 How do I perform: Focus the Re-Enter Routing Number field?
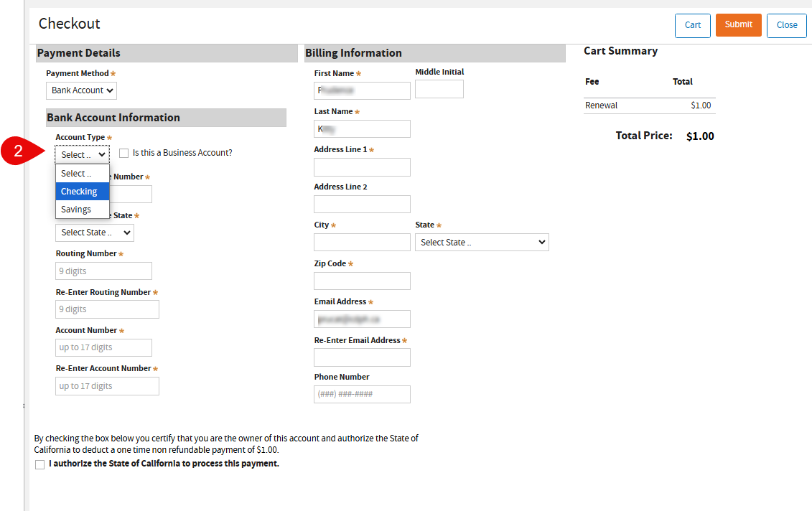click(x=107, y=309)
